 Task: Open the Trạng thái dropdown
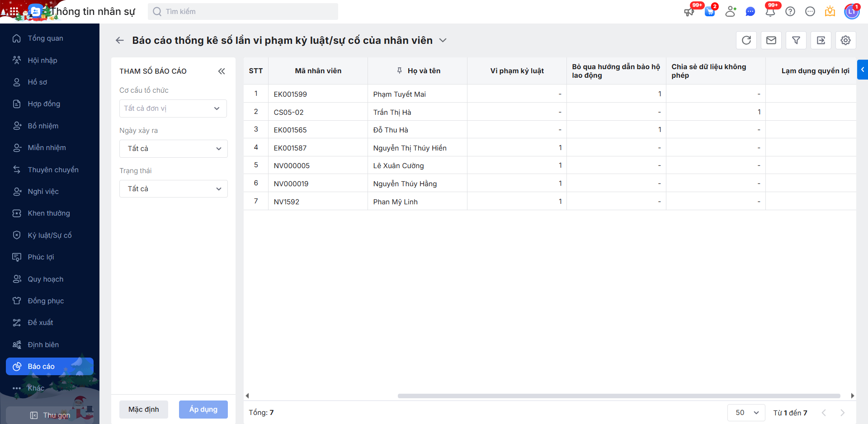(173, 189)
